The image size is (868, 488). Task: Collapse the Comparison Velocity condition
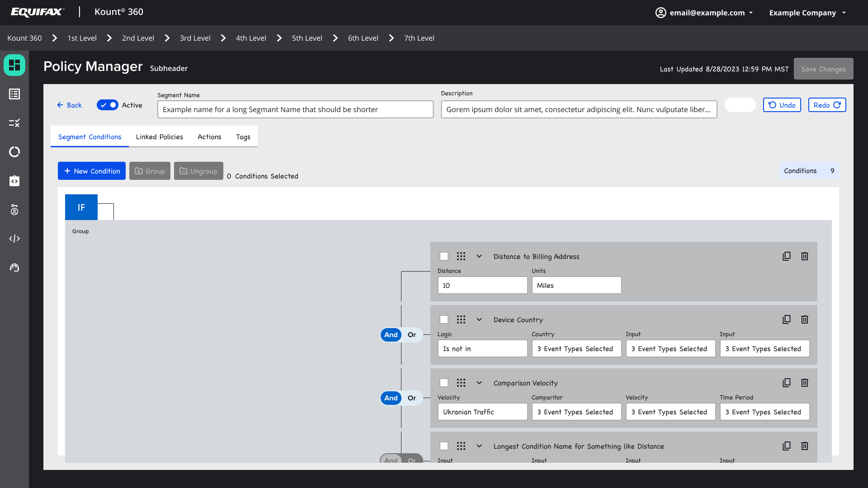(479, 383)
